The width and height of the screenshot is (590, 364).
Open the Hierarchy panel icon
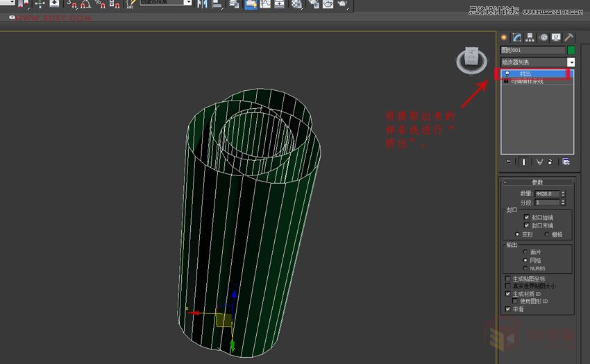point(530,37)
